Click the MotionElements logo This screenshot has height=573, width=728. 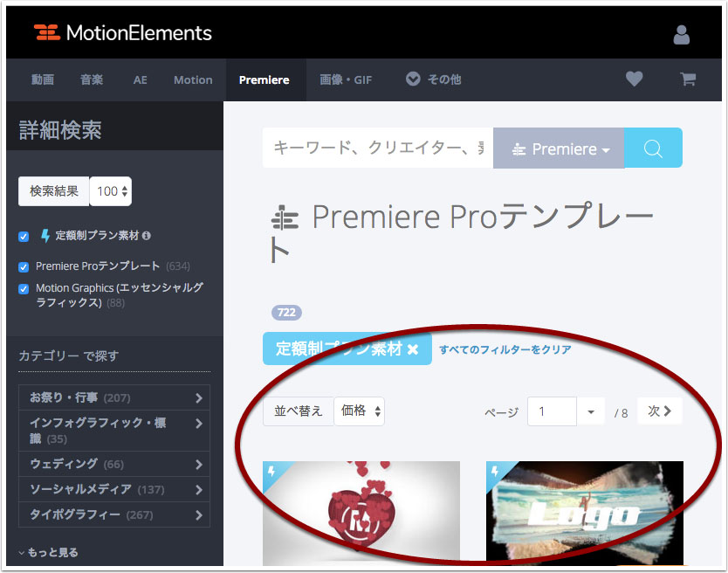[122, 33]
